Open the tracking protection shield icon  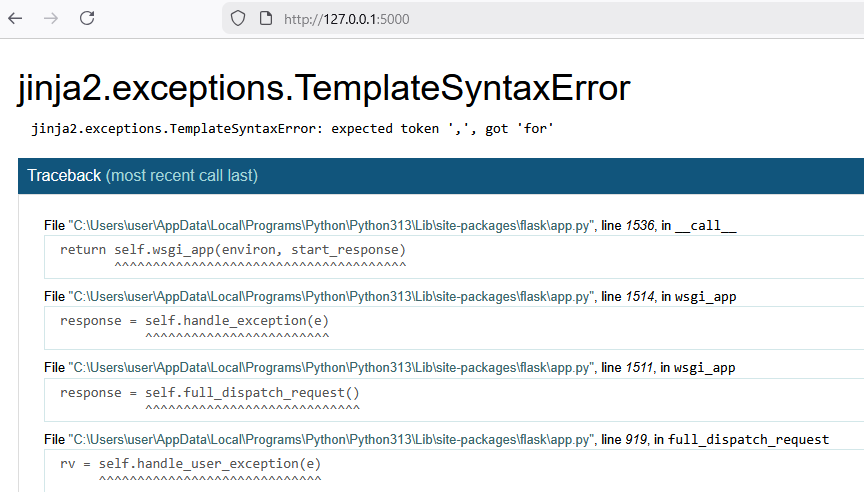[x=238, y=18]
